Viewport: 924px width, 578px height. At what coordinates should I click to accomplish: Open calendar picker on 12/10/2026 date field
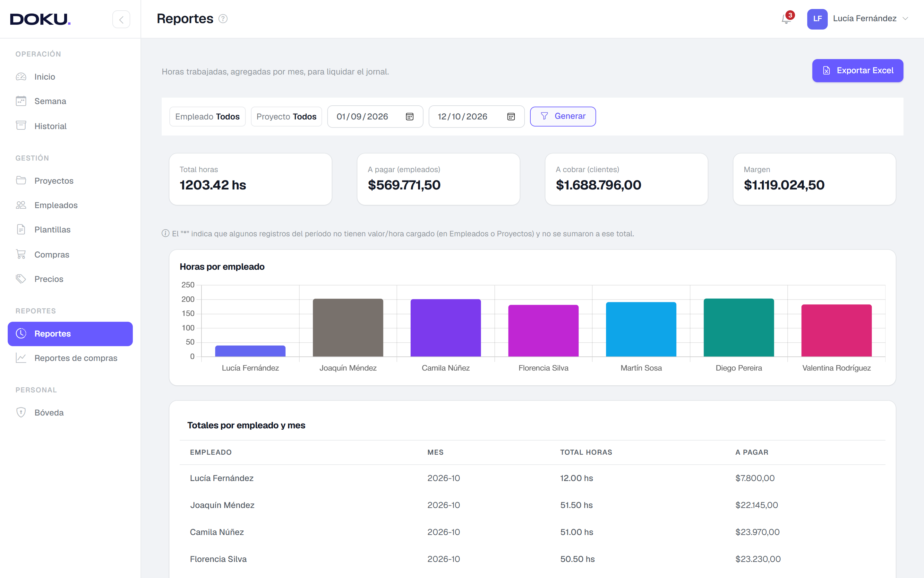(511, 117)
